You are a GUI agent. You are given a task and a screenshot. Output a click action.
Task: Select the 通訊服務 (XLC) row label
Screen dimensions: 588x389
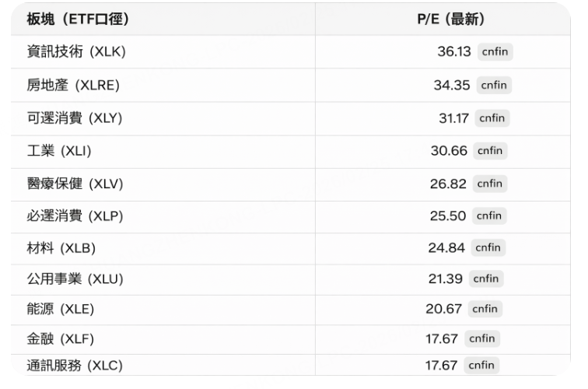[75, 366]
